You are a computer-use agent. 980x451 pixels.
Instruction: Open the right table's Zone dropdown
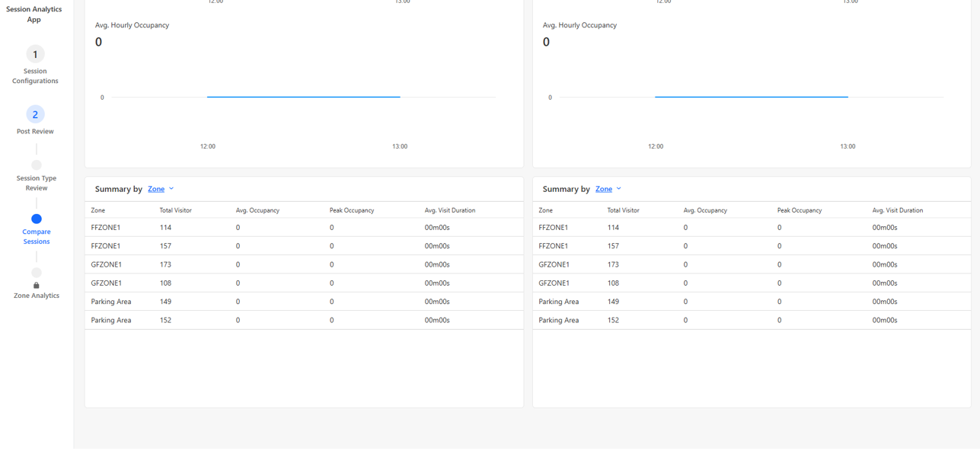[604, 189]
